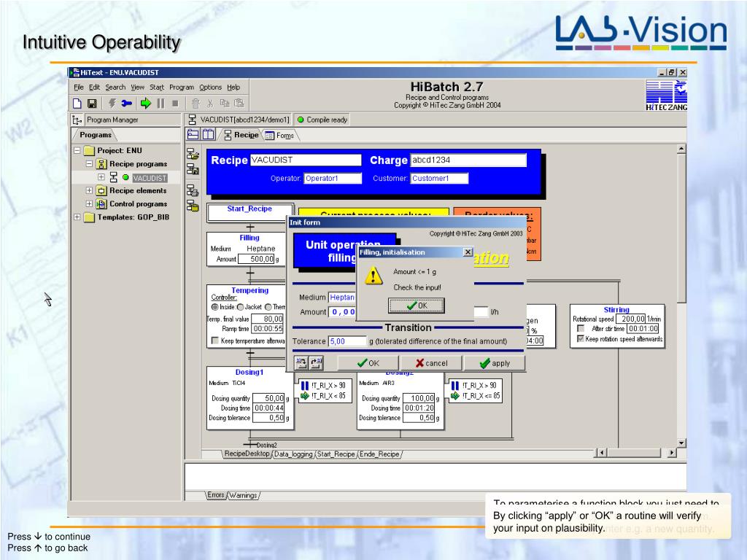Click the Operator input field
The width and height of the screenshot is (747, 560).
tap(333, 179)
